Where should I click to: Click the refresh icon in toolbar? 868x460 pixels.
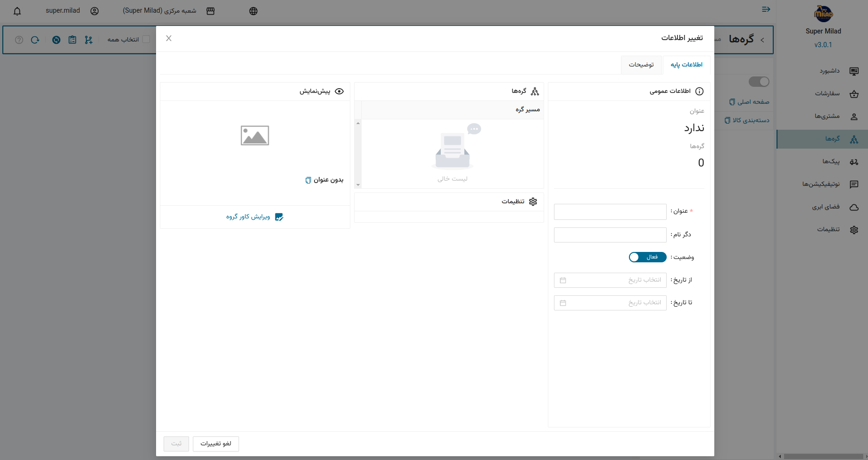coord(35,40)
